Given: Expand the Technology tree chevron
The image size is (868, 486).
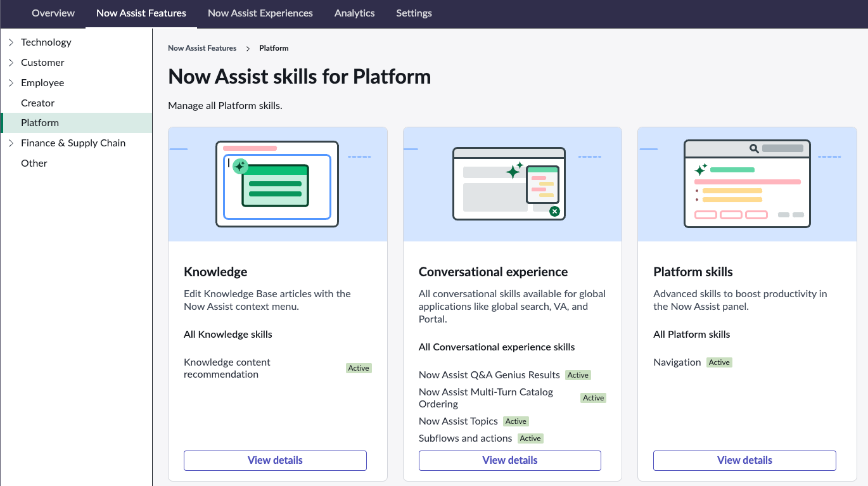Looking at the screenshot, I should [11, 42].
